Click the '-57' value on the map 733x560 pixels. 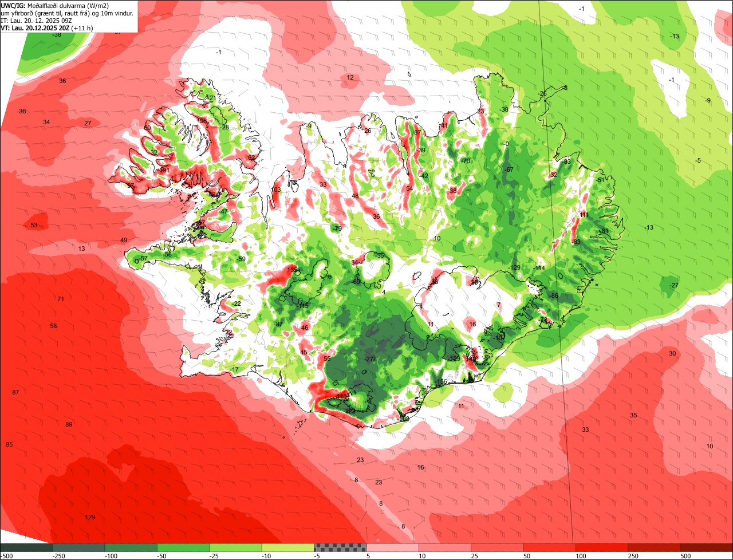coord(143,259)
